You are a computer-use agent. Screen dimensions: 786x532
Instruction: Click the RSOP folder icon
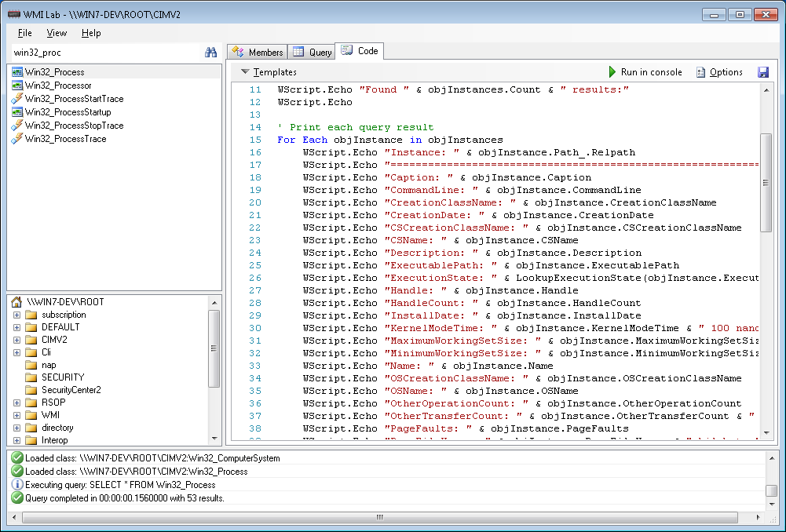(x=31, y=403)
